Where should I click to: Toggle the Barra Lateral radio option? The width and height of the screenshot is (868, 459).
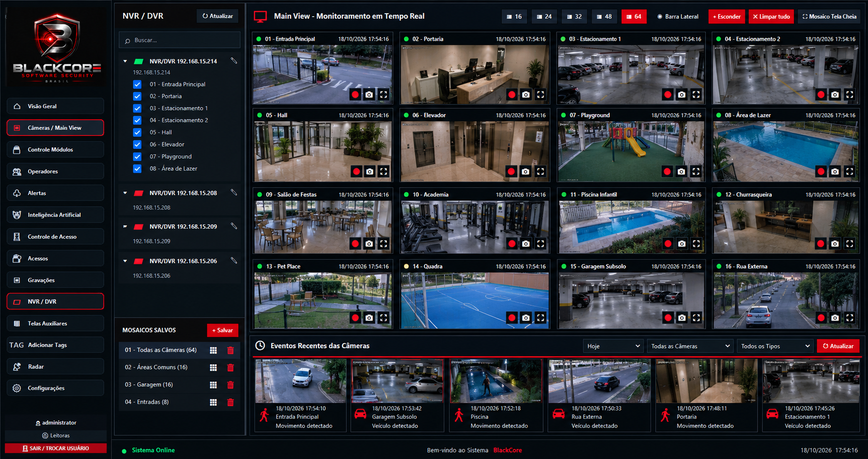(660, 17)
